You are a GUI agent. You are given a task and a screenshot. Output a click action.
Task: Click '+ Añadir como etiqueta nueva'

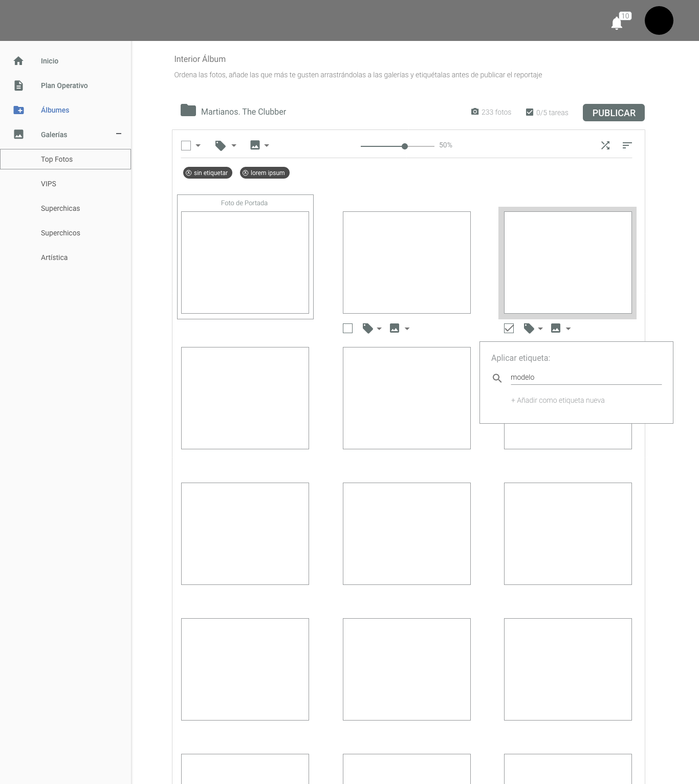pyautogui.click(x=558, y=400)
